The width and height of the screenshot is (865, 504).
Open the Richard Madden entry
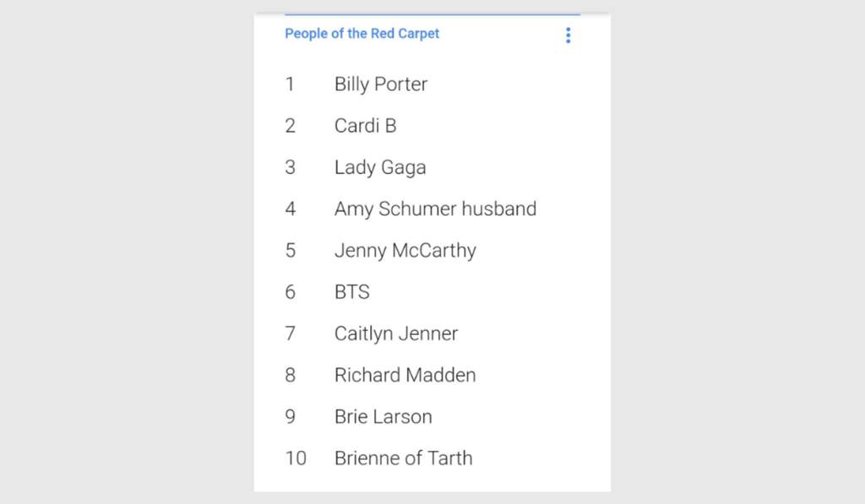(x=405, y=375)
